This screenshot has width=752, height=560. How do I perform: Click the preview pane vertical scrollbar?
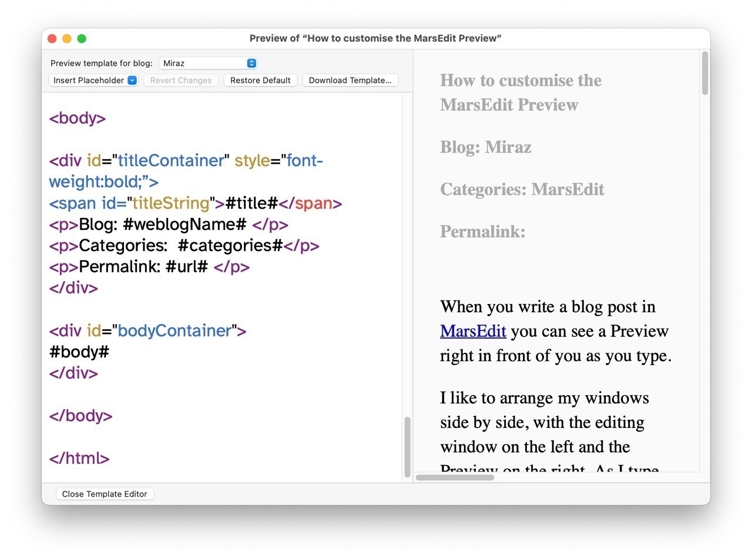pyautogui.click(x=705, y=73)
